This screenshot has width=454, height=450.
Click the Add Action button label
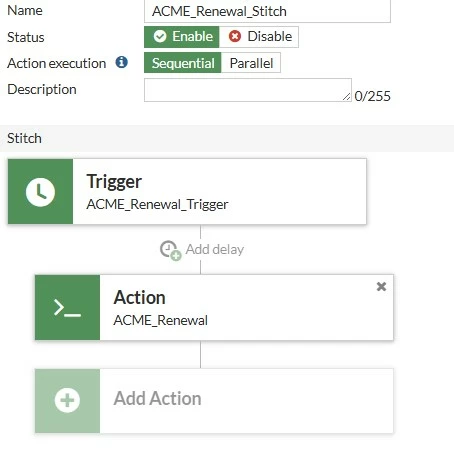[x=157, y=398]
